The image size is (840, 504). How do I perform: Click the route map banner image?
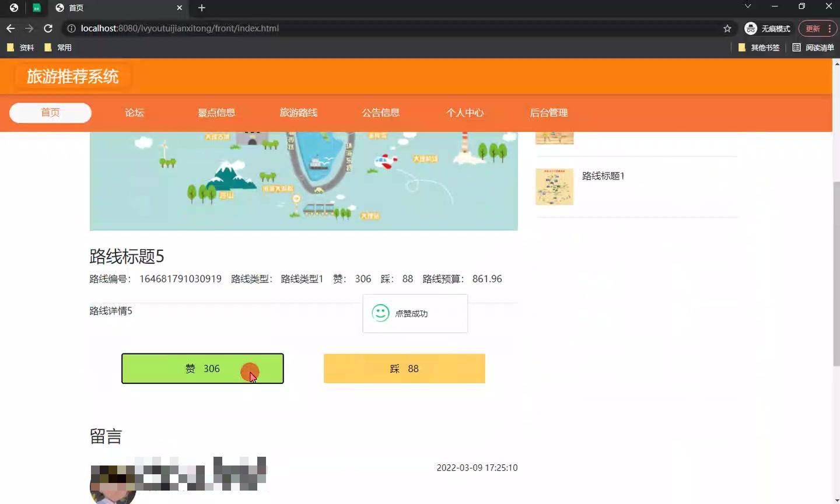point(303,181)
